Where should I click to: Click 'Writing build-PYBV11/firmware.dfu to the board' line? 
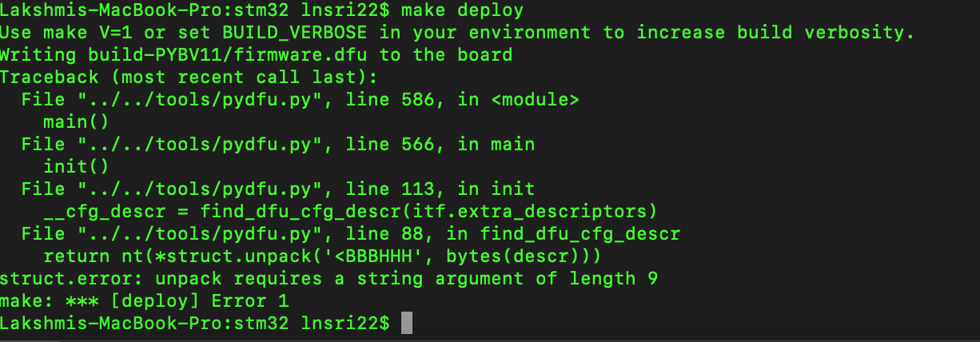256,55
